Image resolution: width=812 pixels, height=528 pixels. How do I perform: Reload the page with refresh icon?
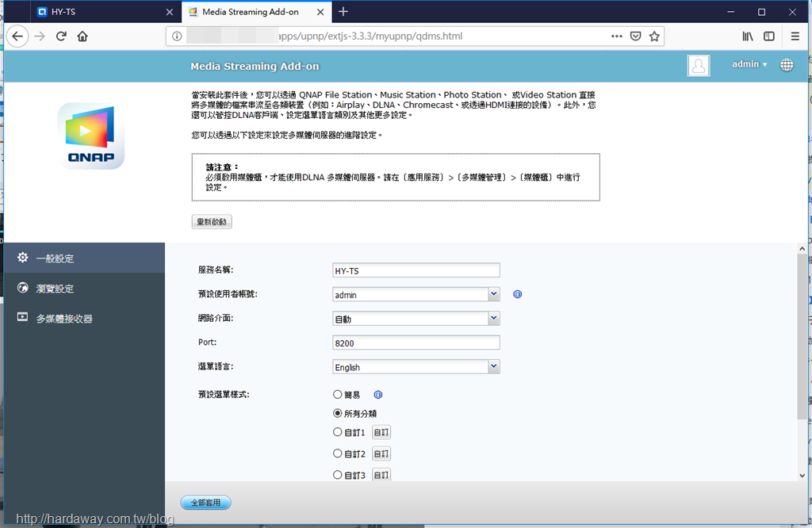[61, 36]
